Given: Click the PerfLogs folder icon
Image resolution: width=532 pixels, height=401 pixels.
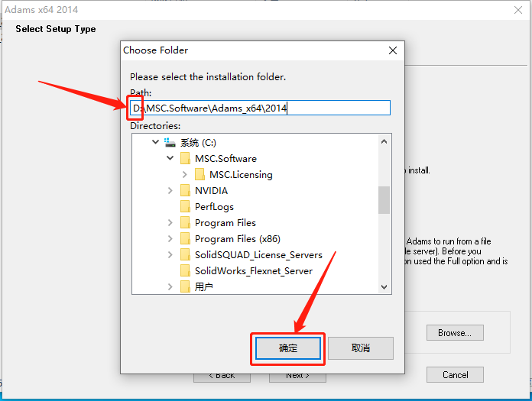Looking at the screenshot, I should click(185, 206).
